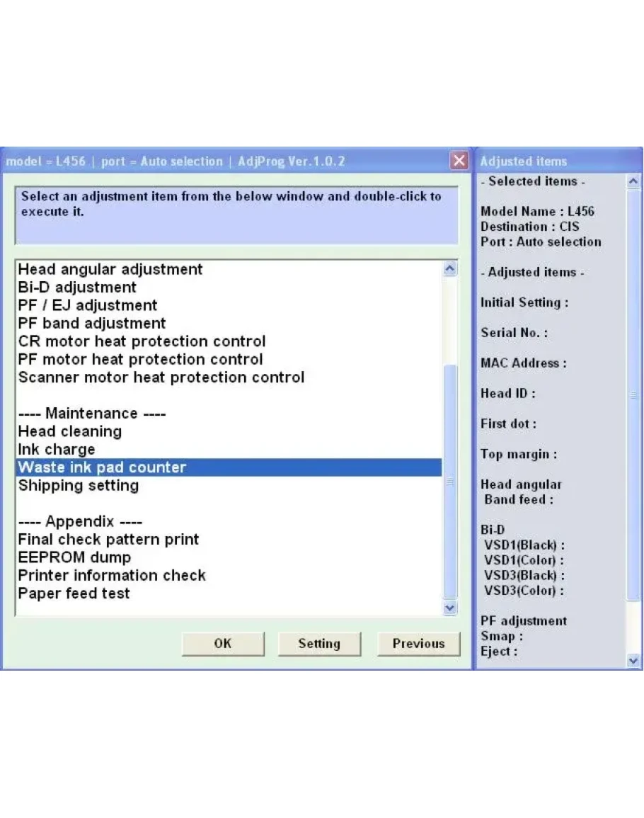Screen dimensions: 644x818
Task: Pick Final check pattern print
Action: tap(108, 540)
